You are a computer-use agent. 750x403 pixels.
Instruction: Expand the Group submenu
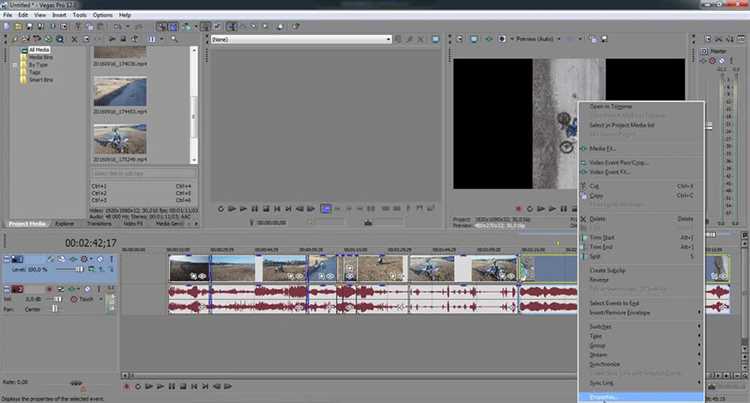point(641,345)
